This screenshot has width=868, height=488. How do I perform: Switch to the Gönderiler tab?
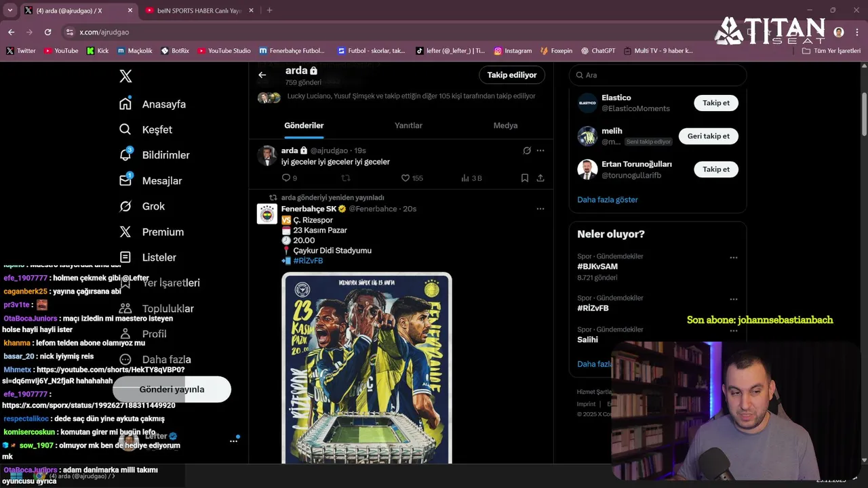pyautogui.click(x=304, y=125)
